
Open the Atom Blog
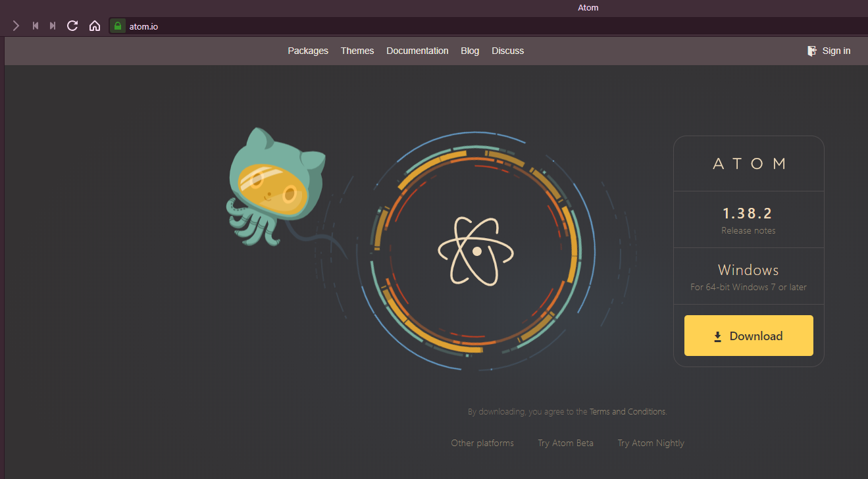[x=469, y=51]
